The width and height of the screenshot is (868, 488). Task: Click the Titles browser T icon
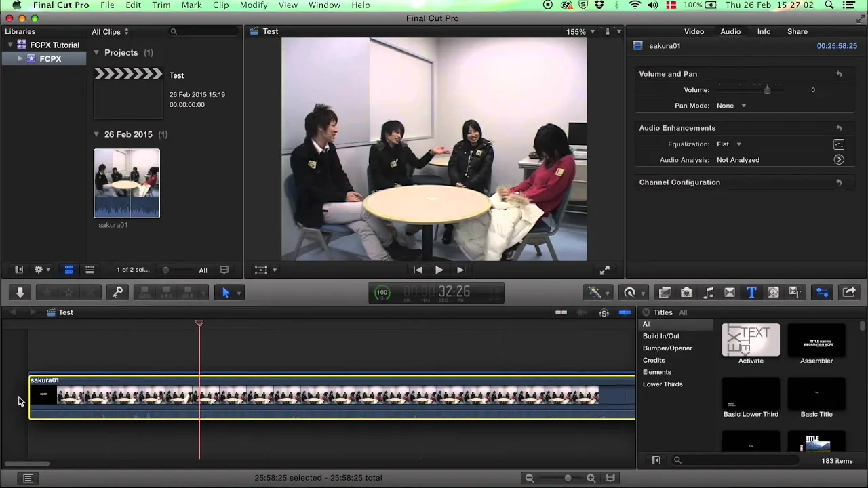[x=751, y=292]
